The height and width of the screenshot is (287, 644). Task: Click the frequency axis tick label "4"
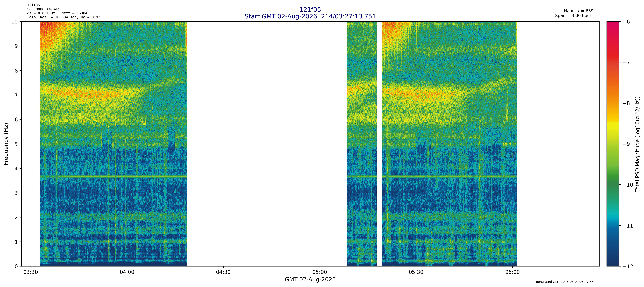tap(16, 168)
